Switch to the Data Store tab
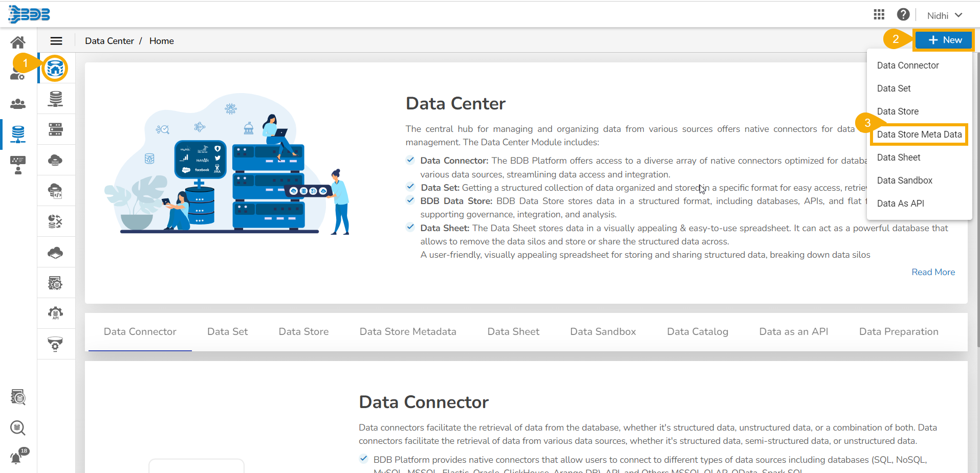 304,332
